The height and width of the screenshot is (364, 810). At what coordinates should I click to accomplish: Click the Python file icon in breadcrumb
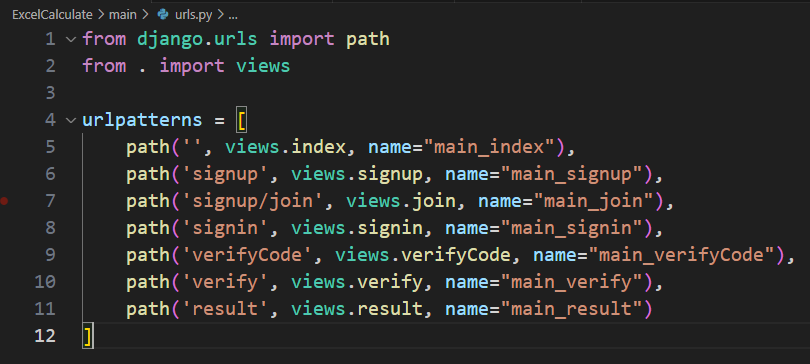click(x=163, y=15)
